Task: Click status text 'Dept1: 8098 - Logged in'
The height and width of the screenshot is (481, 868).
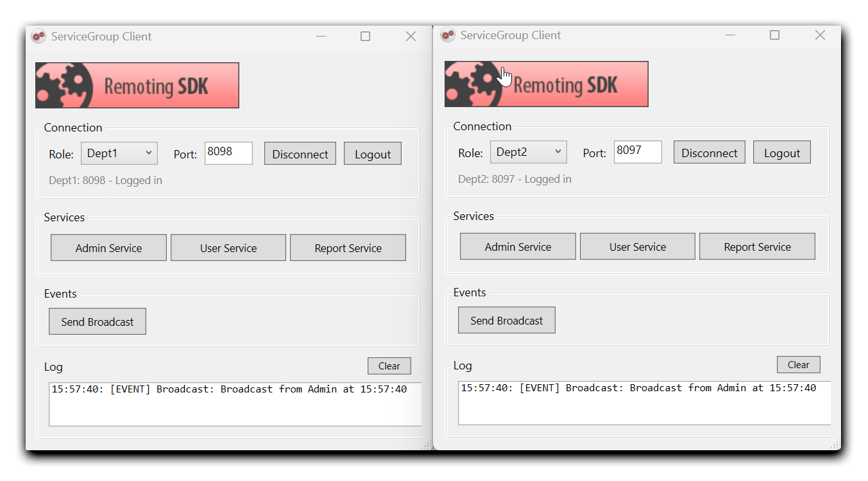Action: [x=105, y=180]
